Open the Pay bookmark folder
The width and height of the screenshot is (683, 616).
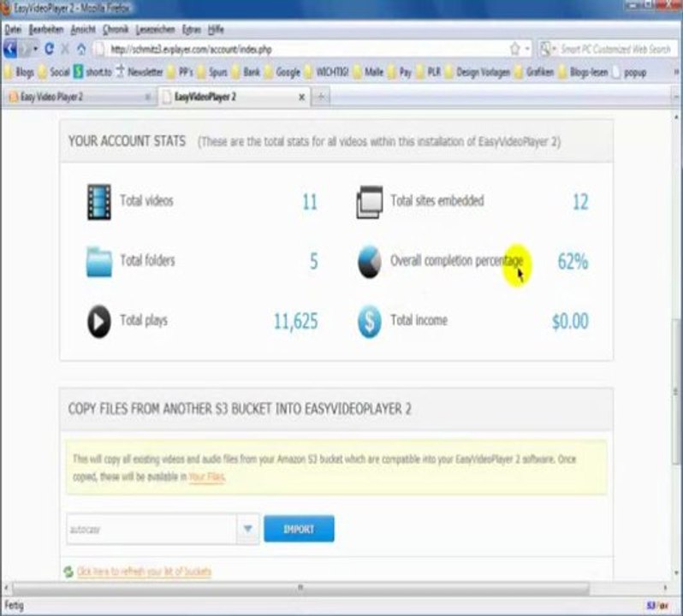click(x=400, y=72)
